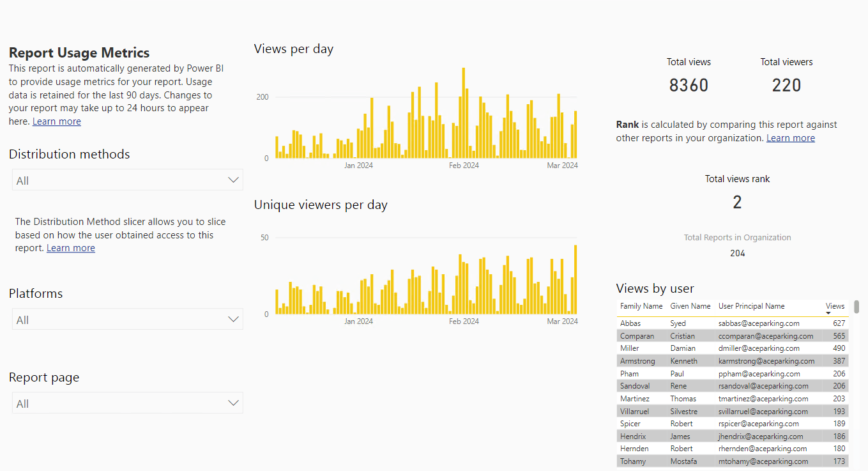This screenshot has height=471, width=868.
Task: Click Total Reports in Organization value 204
Action: click(x=738, y=253)
